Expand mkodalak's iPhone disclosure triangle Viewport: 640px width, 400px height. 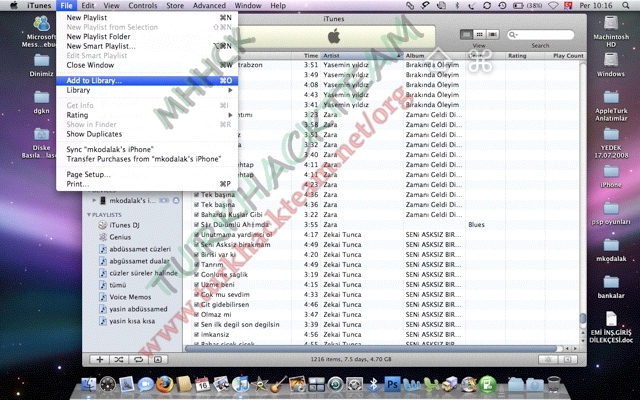click(x=94, y=200)
